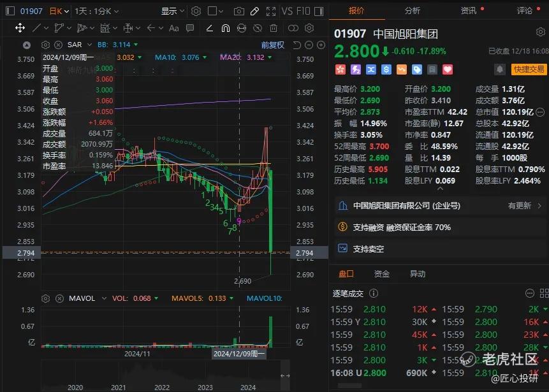The height and width of the screenshot is (392, 549).
Task: Select the Aa text annotation tool
Action: (x=173, y=27)
